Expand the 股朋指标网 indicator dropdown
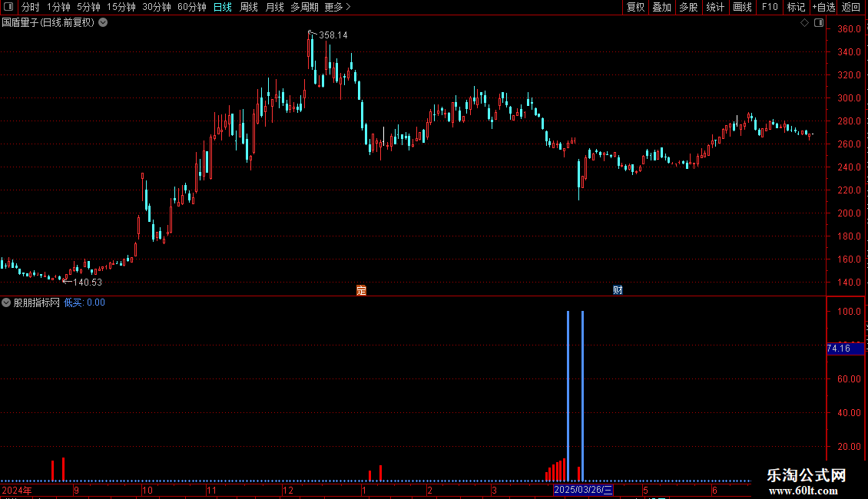The image size is (868, 499). (6, 302)
